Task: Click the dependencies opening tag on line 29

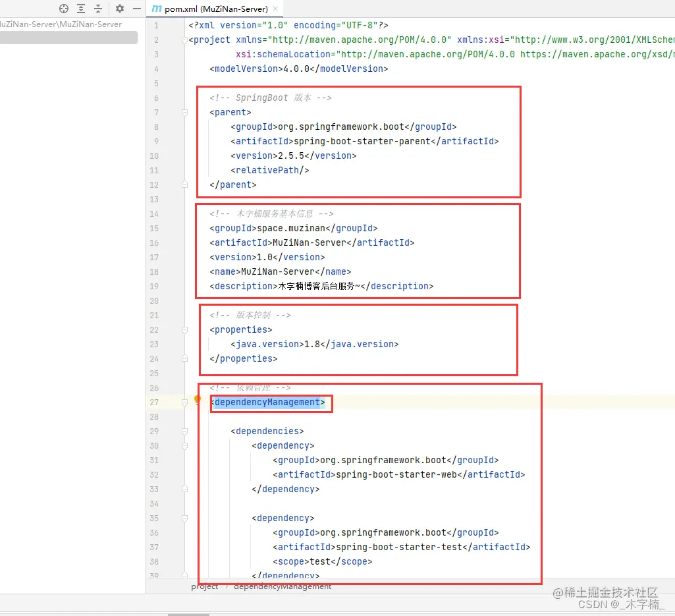Action: (267, 431)
